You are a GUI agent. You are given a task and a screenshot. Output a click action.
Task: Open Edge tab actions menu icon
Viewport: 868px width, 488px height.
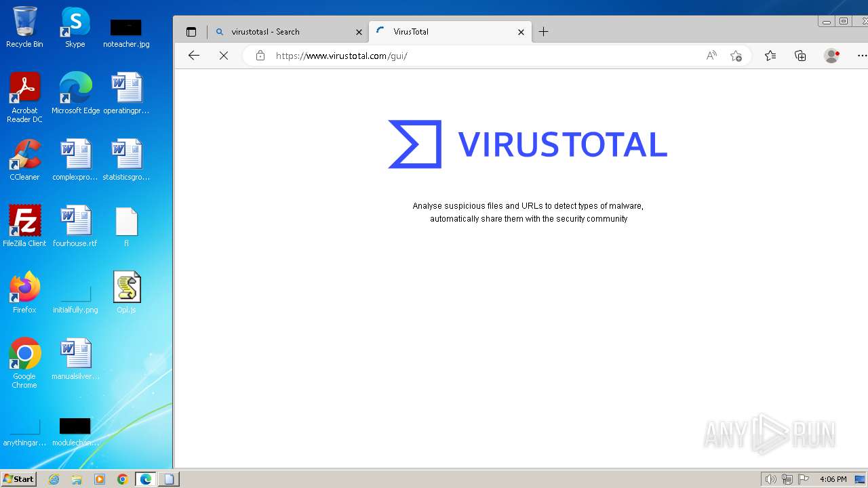[x=191, y=32]
